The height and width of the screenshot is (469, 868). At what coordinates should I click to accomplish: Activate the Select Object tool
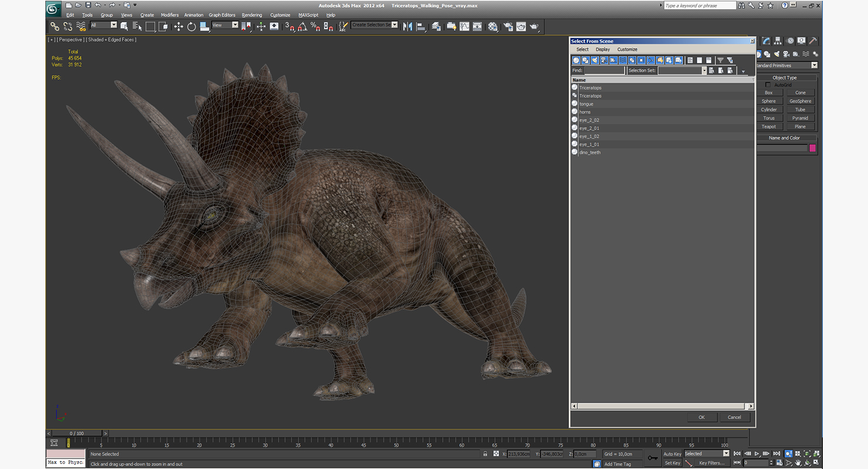tap(124, 26)
